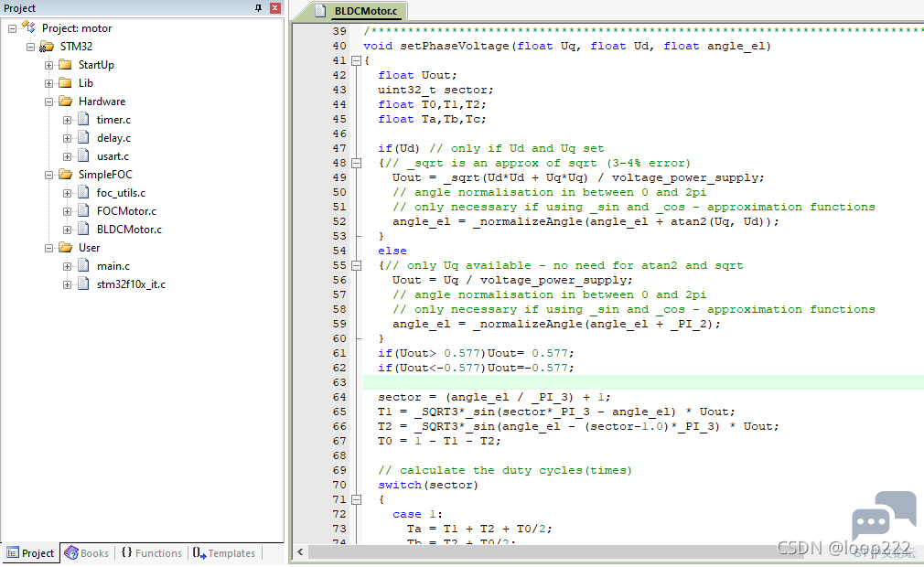
Task: Click the User folder icon
Action: [65, 247]
